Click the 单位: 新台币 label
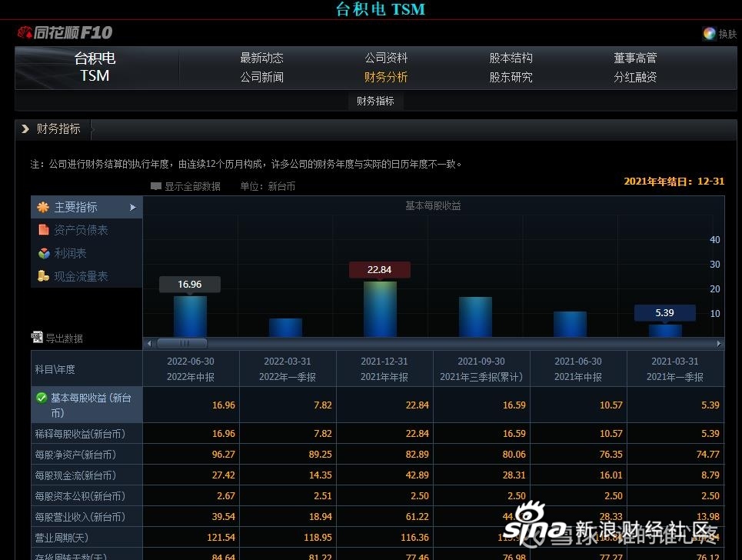 point(268,186)
